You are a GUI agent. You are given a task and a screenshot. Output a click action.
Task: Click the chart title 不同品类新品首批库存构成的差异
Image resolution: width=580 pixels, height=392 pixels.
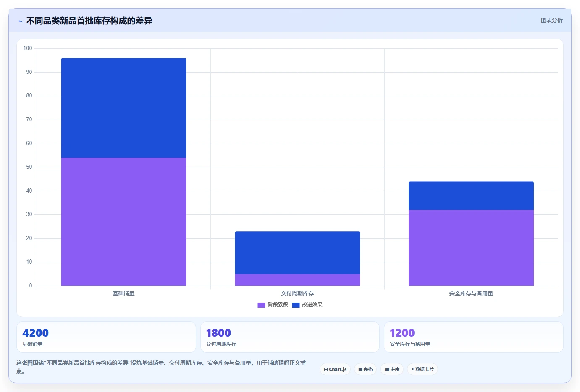coord(89,21)
